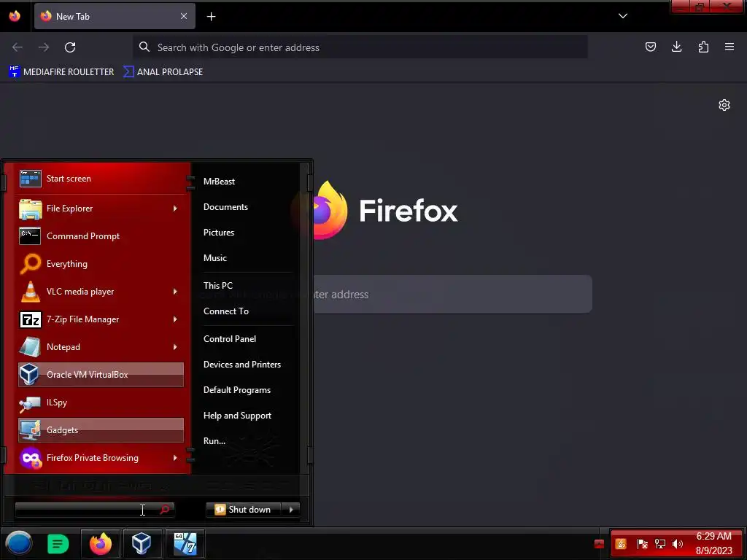Screen dimensions: 747x560
Task: Go back in Firefox
Action: [18, 47]
